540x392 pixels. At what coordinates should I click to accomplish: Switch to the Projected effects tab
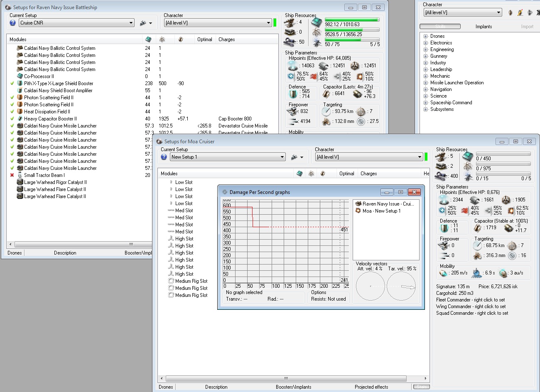[x=371, y=387]
